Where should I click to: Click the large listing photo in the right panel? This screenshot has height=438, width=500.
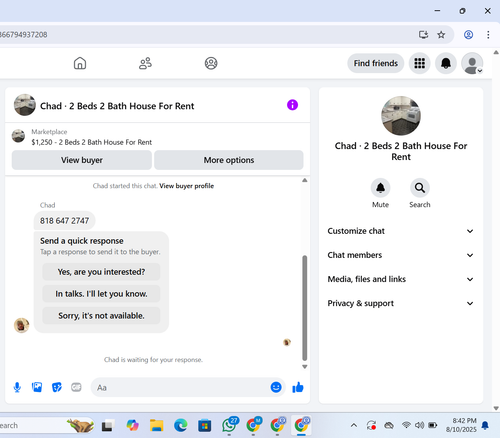pyautogui.click(x=401, y=116)
